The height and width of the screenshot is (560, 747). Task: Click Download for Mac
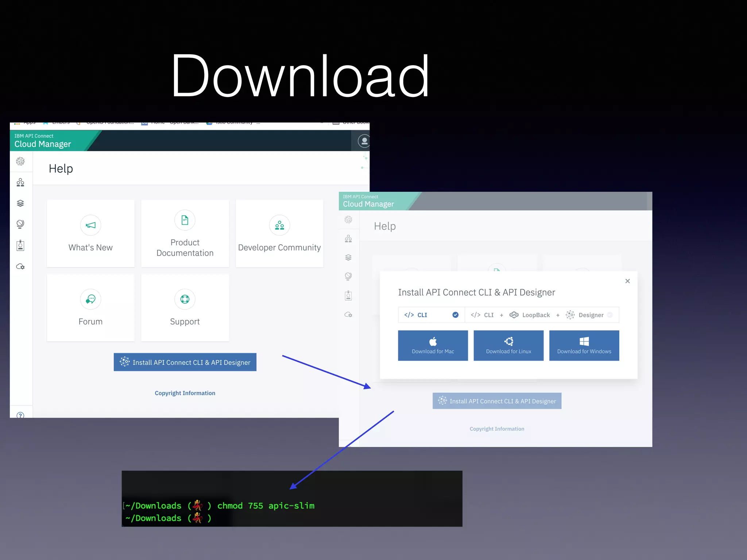[x=433, y=346]
